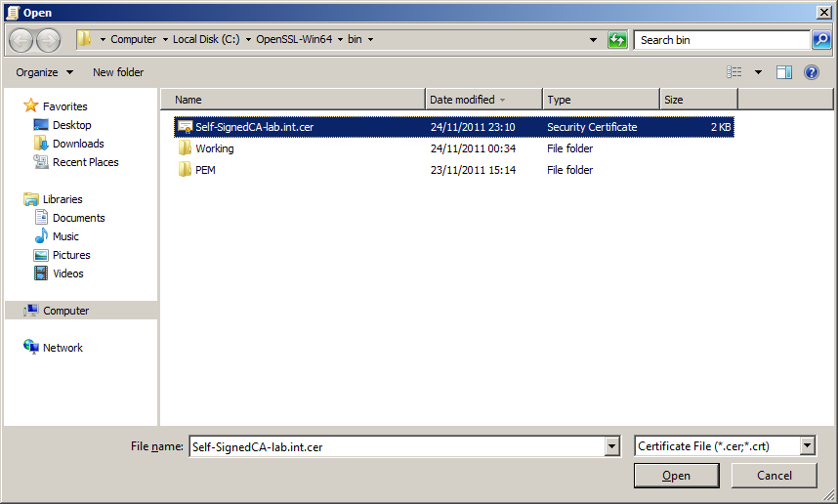The width and height of the screenshot is (838, 504).
Task: Select the Self-SignedCA-lab.int.cer certificate file
Action: (x=254, y=127)
